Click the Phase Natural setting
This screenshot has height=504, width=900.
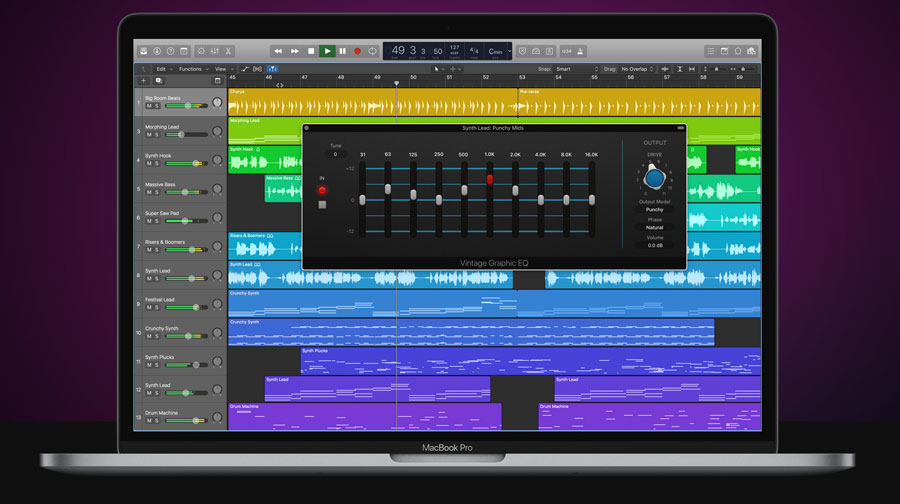(x=654, y=227)
